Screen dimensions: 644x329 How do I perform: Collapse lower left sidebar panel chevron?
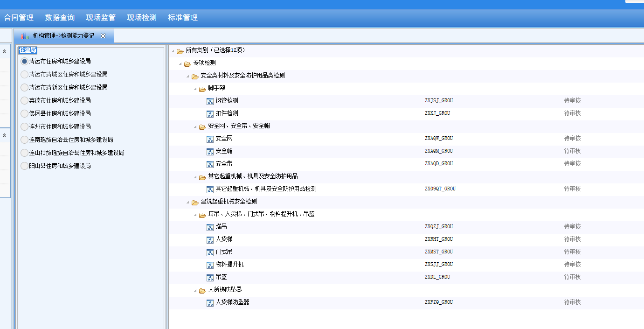point(4,135)
